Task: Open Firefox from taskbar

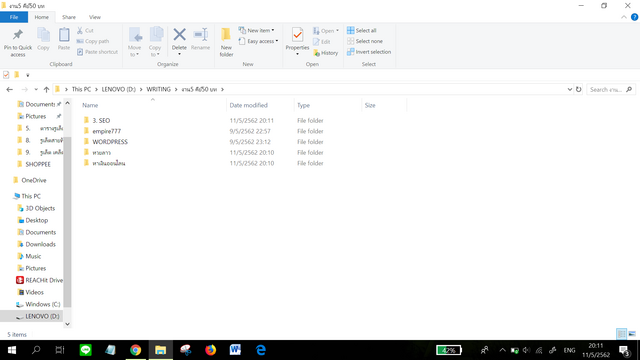Action: coord(210,350)
